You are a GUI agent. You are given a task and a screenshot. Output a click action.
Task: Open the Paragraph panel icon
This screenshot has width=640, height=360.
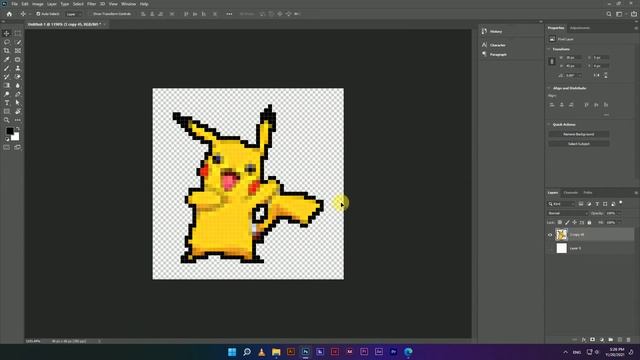pyautogui.click(x=484, y=54)
